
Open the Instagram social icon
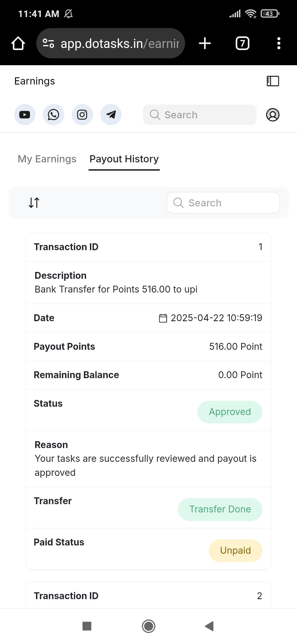(x=82, y=115)
